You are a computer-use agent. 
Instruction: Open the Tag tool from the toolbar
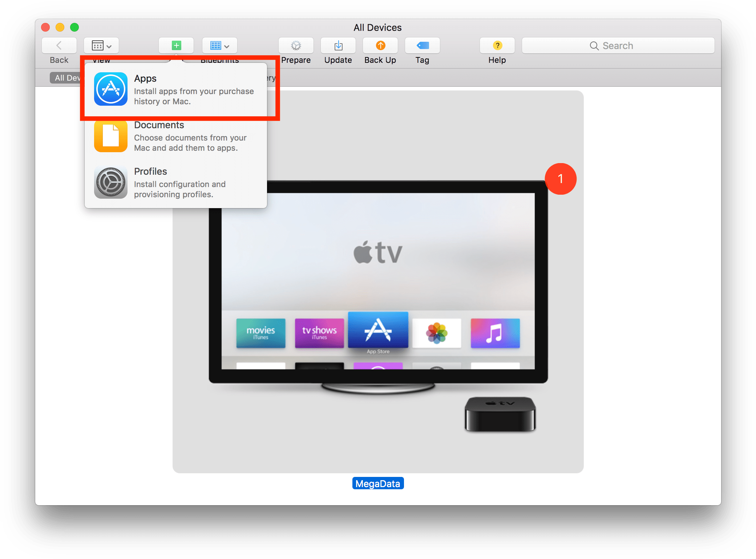coord(422,45)
